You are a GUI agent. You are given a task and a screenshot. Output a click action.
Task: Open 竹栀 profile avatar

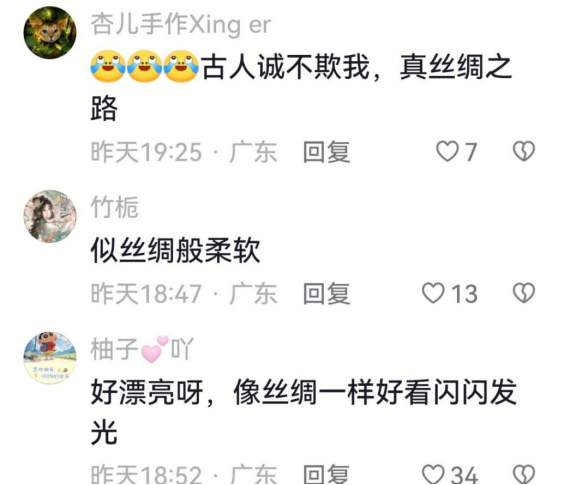click(50, 216)
